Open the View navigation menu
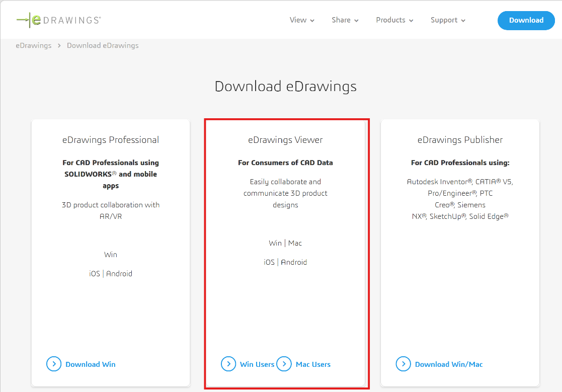This screenshot has height=392, width=562. [x=302, y=20]
